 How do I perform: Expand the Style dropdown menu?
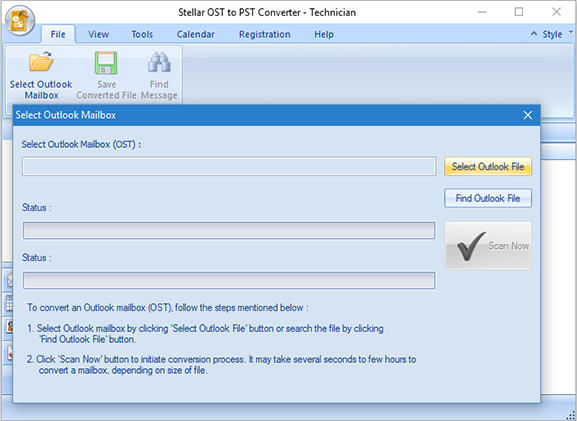tap(557, 34)
